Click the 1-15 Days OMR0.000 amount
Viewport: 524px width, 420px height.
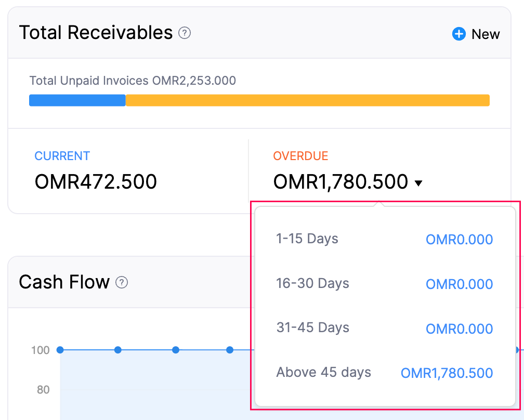[x=459, y=239]
